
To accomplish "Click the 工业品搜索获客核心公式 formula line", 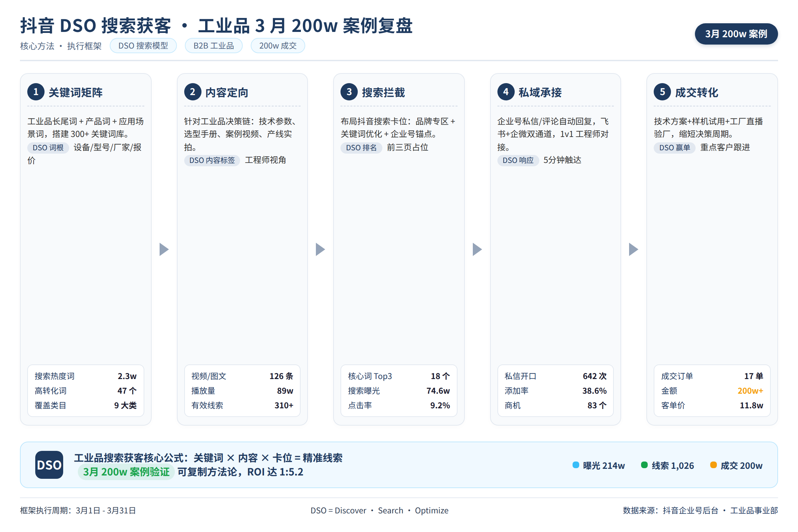I will point(208,458).
